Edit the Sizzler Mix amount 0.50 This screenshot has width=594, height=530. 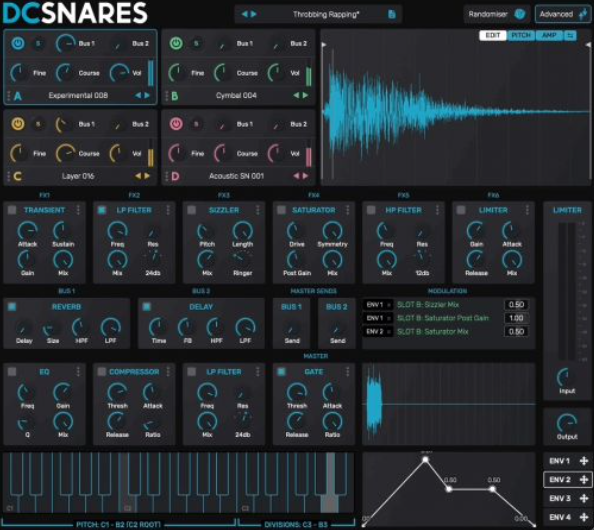coord(516,305)
